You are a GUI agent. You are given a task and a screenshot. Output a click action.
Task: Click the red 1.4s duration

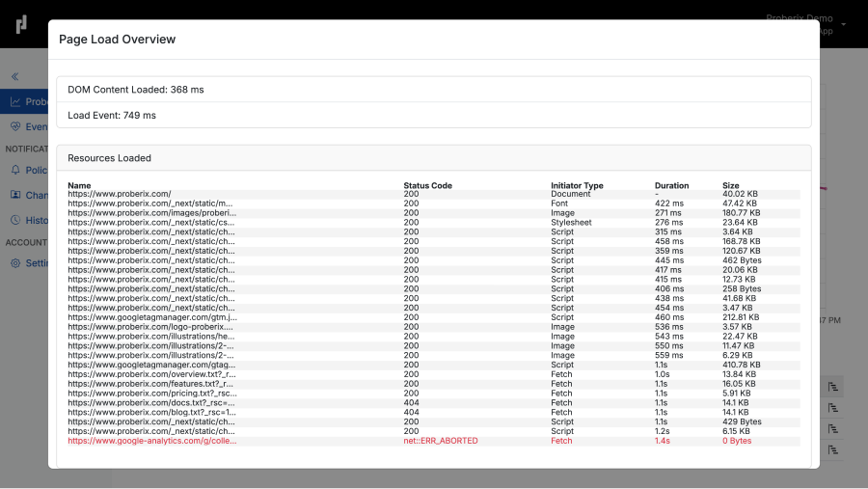[x=663, y=441]
